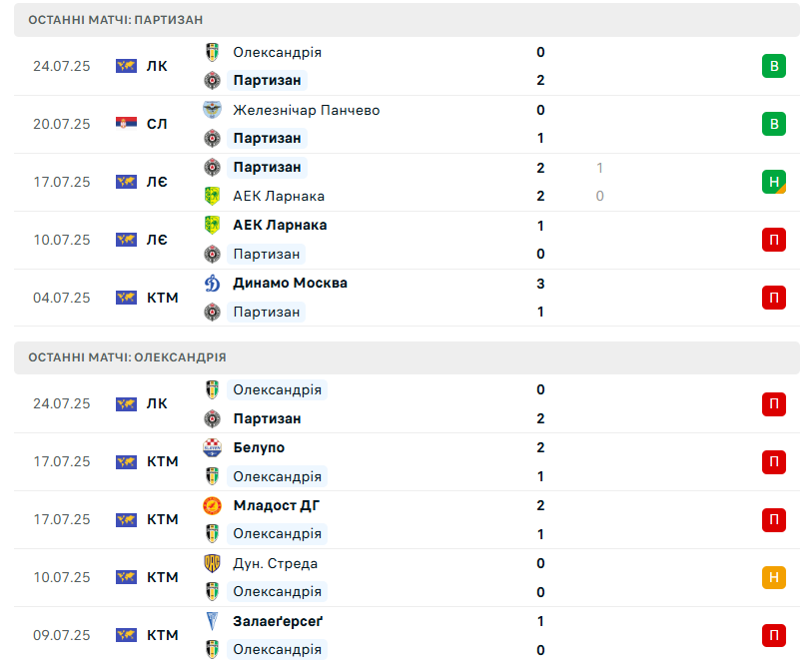The width and height of the screenshot is (809, 672).
Task: Click the Младост ДГ club logo
Action: 212,505
